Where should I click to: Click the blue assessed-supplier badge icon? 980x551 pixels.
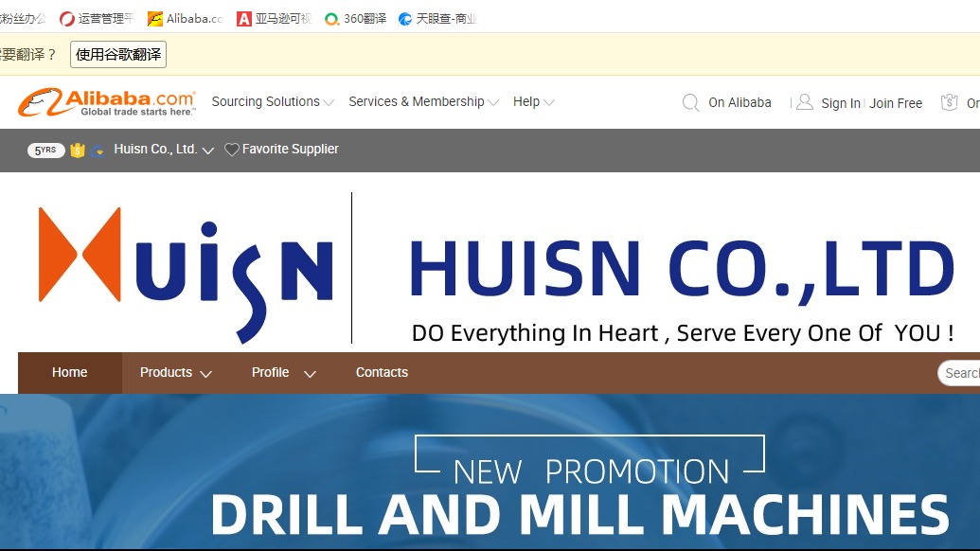(x=98, y=150)
